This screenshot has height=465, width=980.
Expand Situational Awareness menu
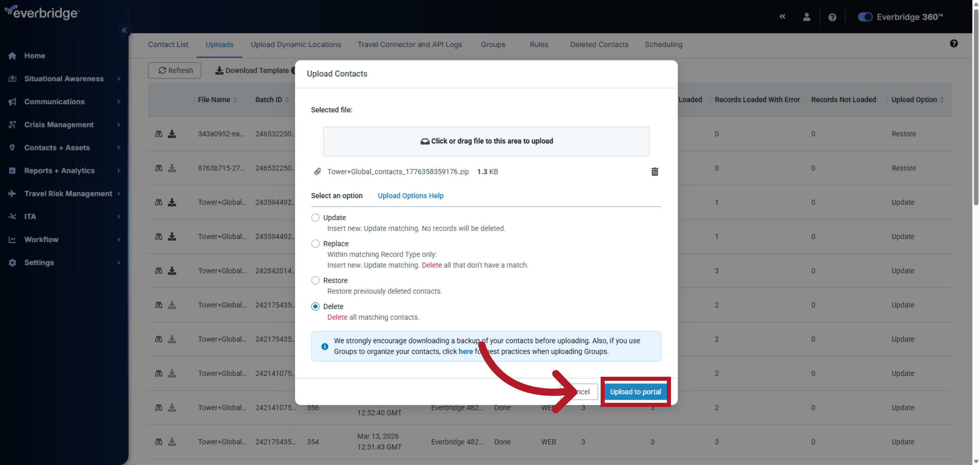[64, 78]
